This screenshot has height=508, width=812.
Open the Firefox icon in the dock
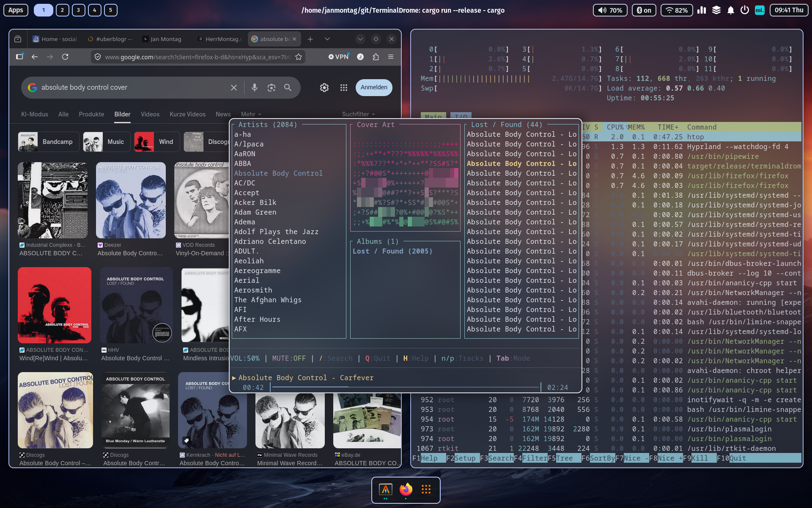tap(406, 489)
